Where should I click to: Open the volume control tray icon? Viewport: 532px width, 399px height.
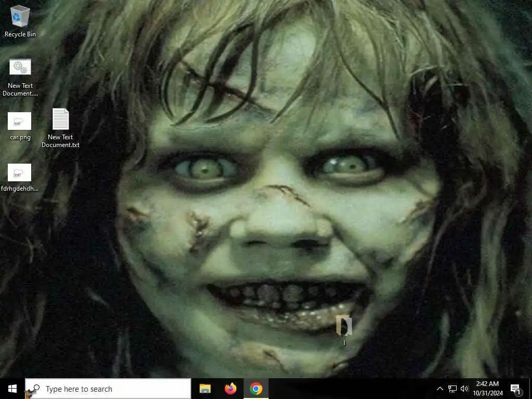(464, 389)
